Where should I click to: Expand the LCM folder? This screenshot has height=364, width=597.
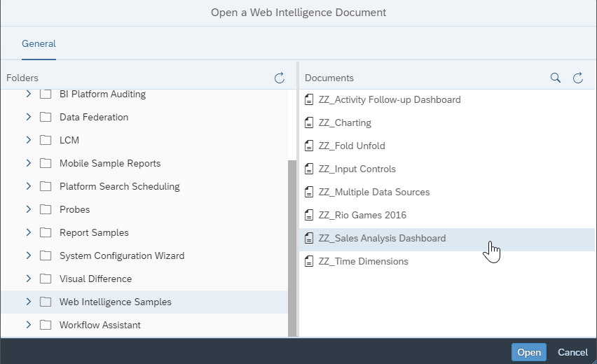29,140
